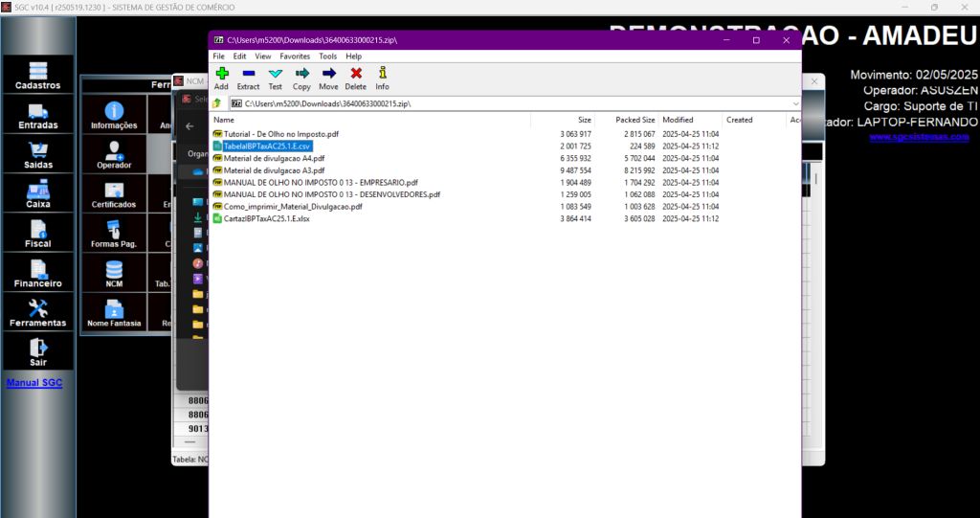Viewport: 980px width, 518px height.
Task: Open Ferramentas in the SGC sidebar
Action: [x=38, y=313]
